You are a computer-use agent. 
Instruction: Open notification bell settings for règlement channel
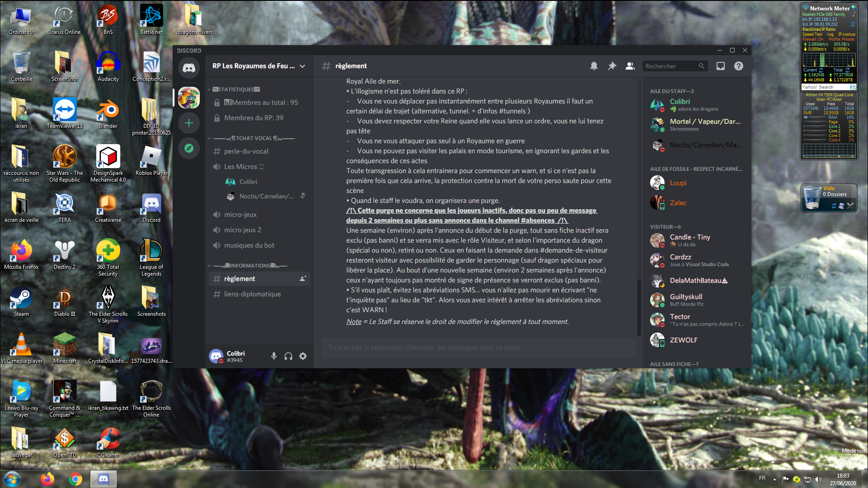(x=594, y=66)
